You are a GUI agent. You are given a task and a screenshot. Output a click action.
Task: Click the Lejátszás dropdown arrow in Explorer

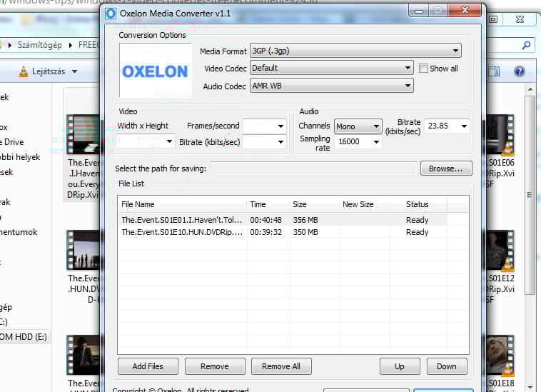pos(74,72)
